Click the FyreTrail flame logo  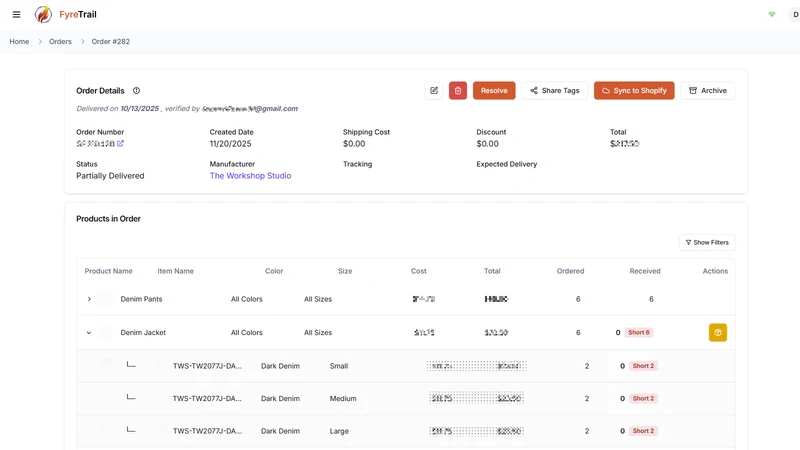tap(43, 14)
